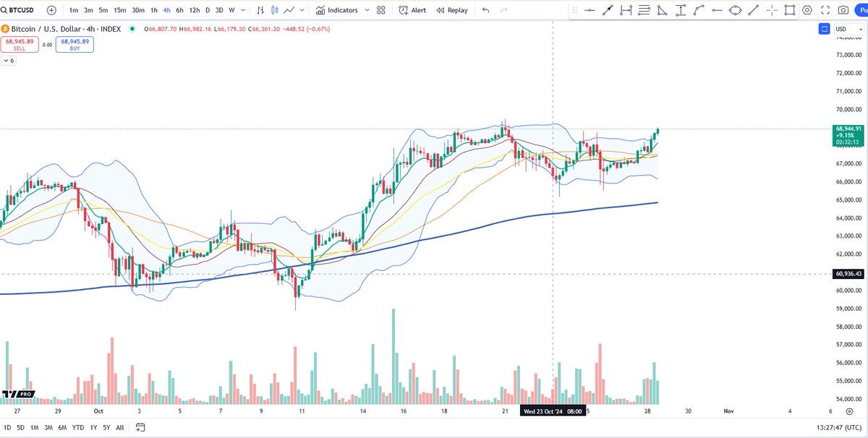Redo the chart action
The height and width of the screenshot is (438, 868).
504,11
